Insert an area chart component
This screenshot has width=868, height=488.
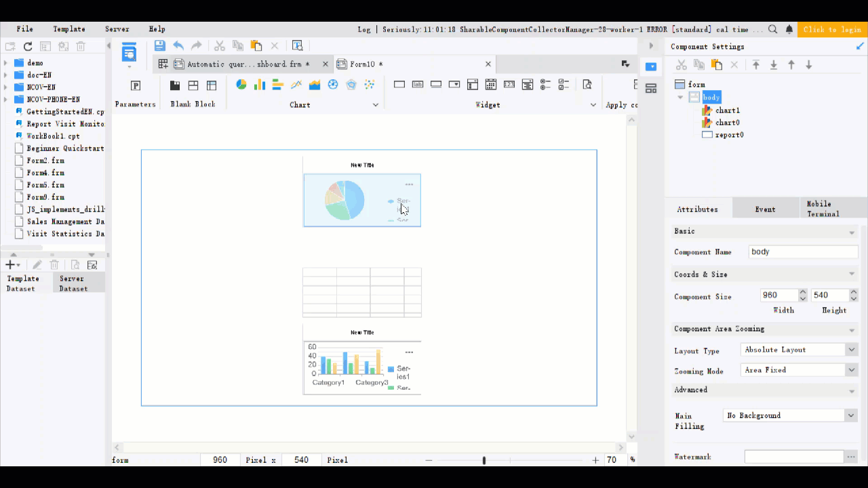(x=315, y=85)
